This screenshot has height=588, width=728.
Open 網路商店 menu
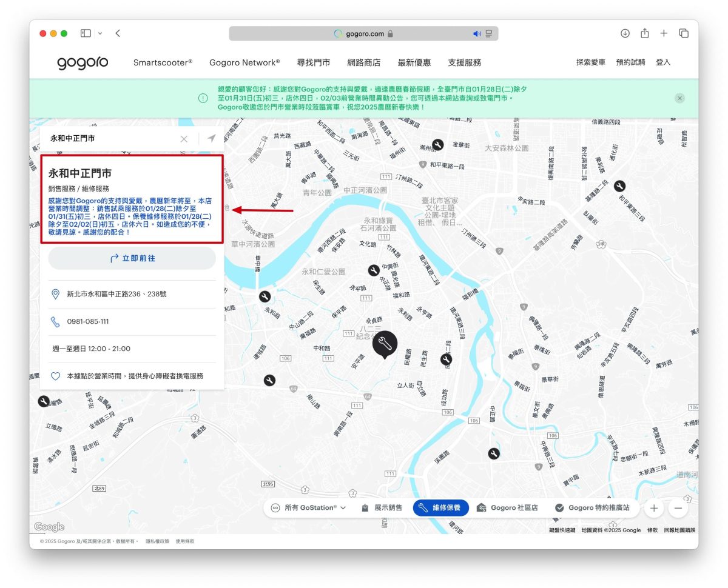point(364,62)
